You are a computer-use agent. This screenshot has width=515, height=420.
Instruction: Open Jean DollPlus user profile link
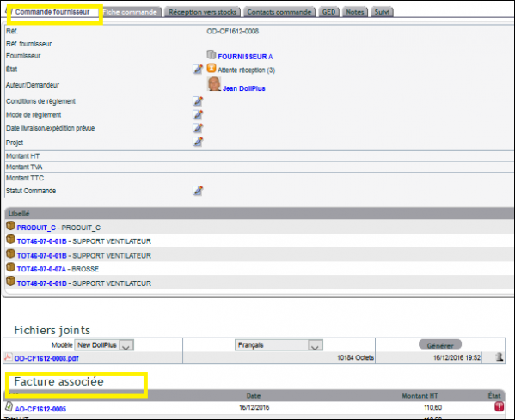point(243,88)
